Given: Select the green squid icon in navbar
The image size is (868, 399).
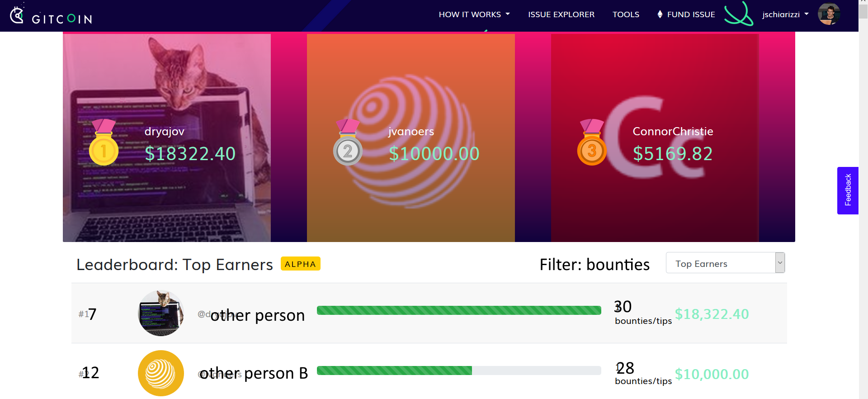Looking at the screenshot, I should 738,14.
